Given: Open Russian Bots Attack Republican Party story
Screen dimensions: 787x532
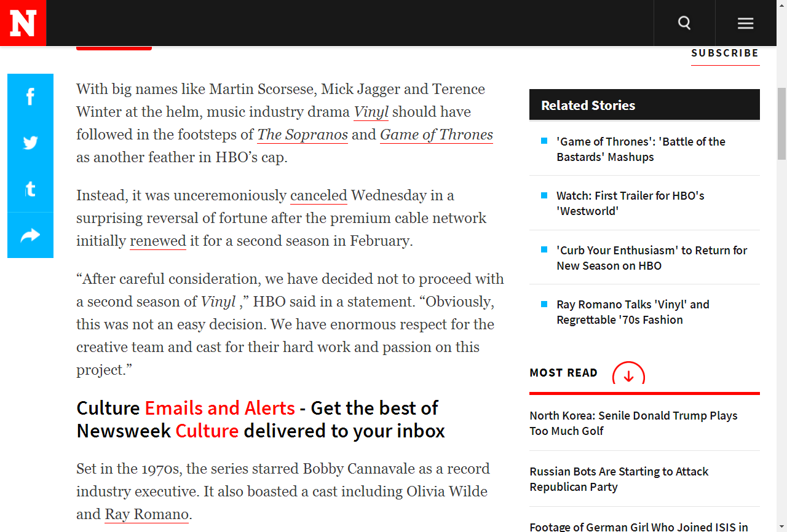Looking at the screenshot, I should (619, 479).
